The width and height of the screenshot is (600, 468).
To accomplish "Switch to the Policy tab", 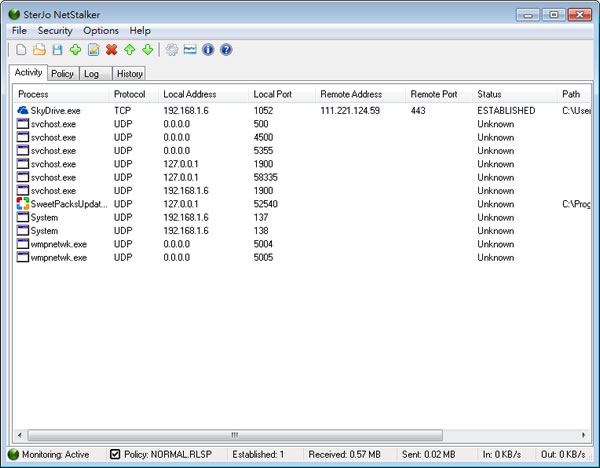I will tap(62, 73).
